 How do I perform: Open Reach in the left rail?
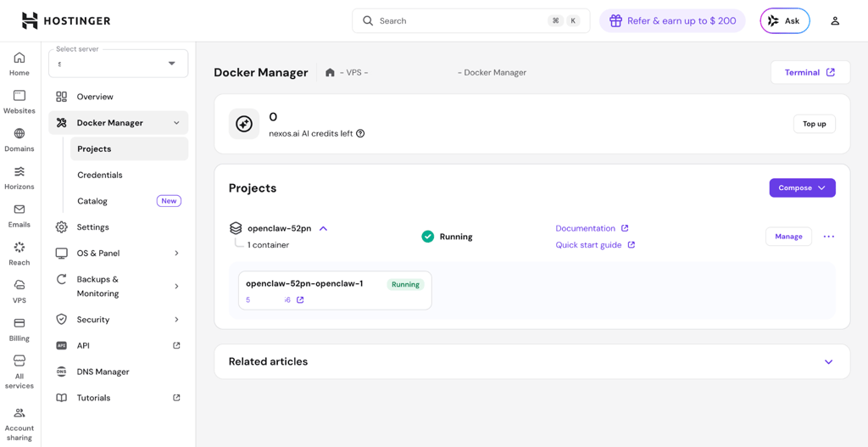coord(19,254)
